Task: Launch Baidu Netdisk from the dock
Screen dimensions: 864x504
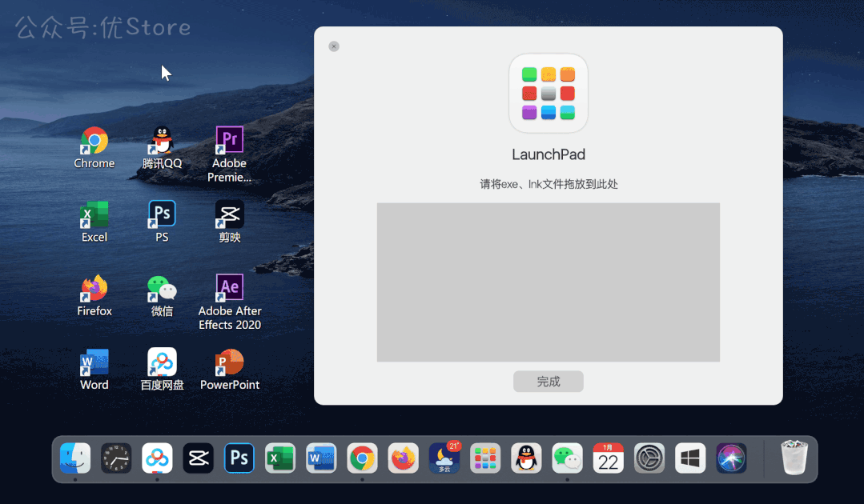Action: click(157, 458)
